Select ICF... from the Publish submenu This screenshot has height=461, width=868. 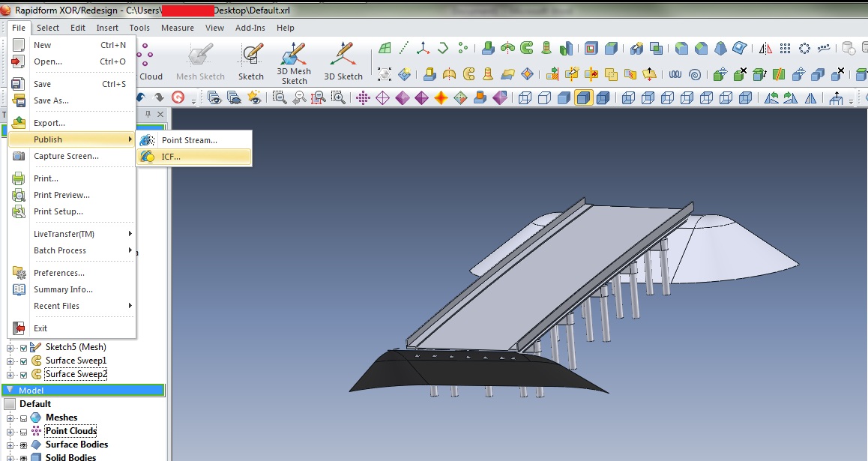click(x=171, y=157)
